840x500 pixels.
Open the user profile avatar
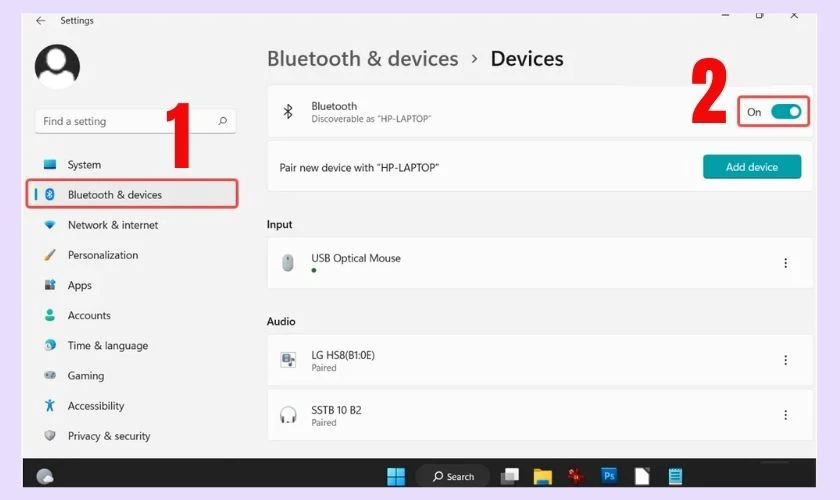(x=57, y=66)
